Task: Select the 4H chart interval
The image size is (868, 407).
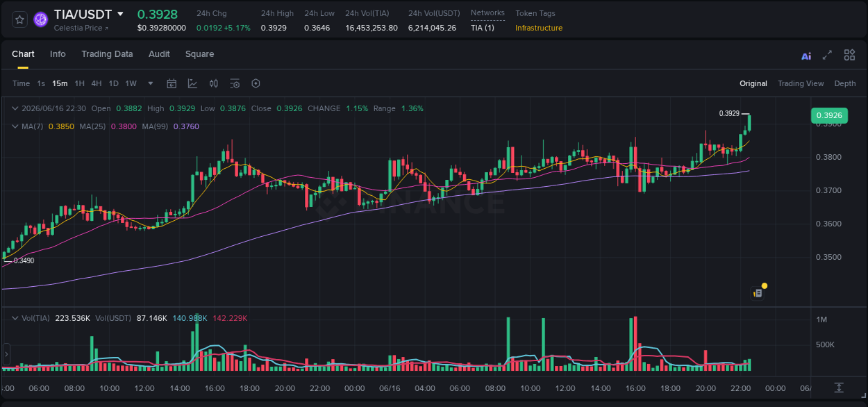Action: 96,83
